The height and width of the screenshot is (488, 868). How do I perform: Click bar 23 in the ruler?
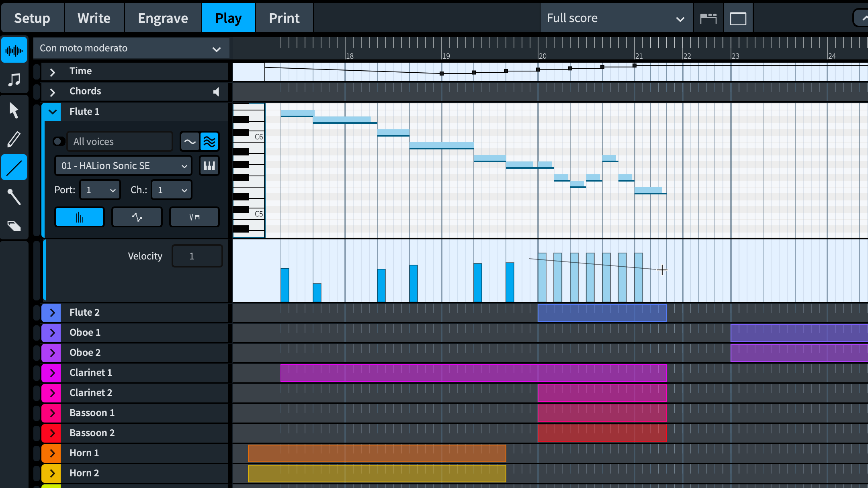pyautogui.click(x=735, y=56)
